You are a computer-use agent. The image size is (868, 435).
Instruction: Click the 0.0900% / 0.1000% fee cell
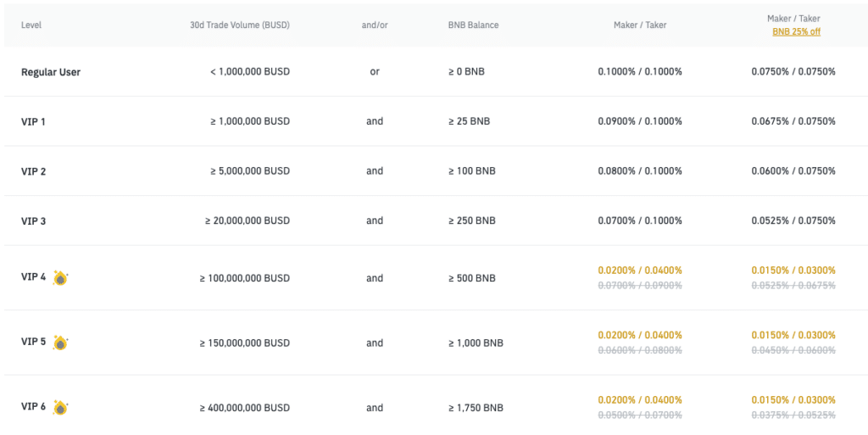click(640, 121)
